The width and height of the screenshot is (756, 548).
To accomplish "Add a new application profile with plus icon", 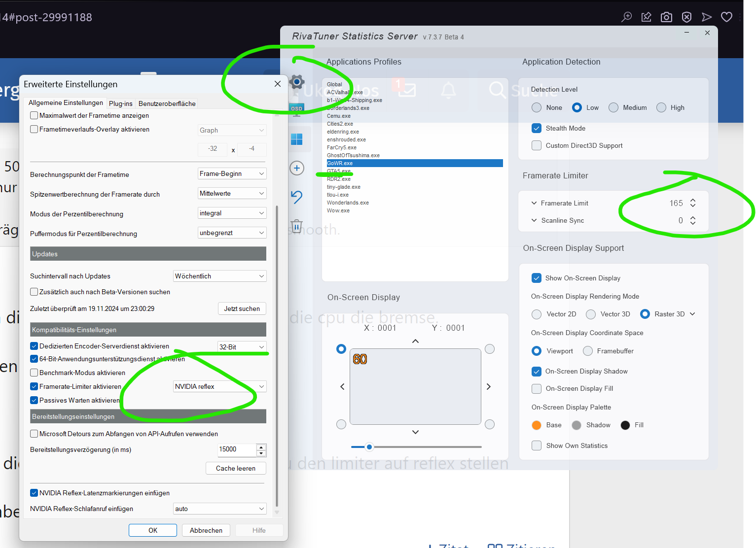I will coord(297,168).
